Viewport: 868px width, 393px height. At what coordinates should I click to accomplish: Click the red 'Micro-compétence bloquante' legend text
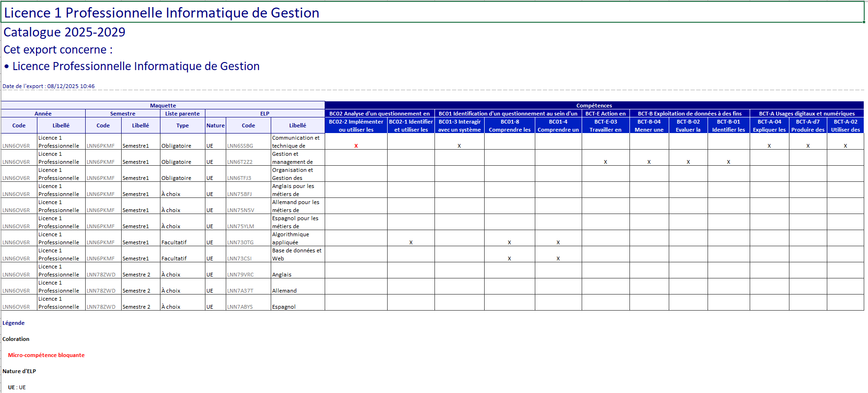[x=46, y=355]
